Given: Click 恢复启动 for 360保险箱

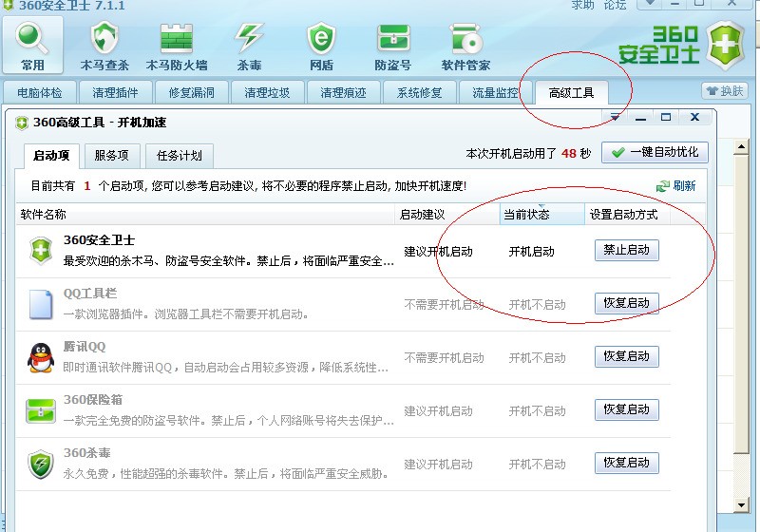Looking at the screenshot, I should click(627, 409).
